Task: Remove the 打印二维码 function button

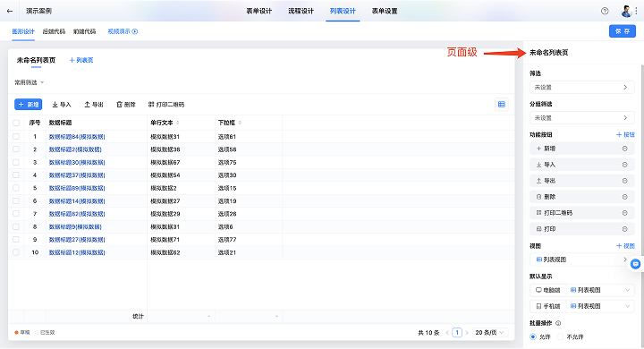Action: point(624,213)
